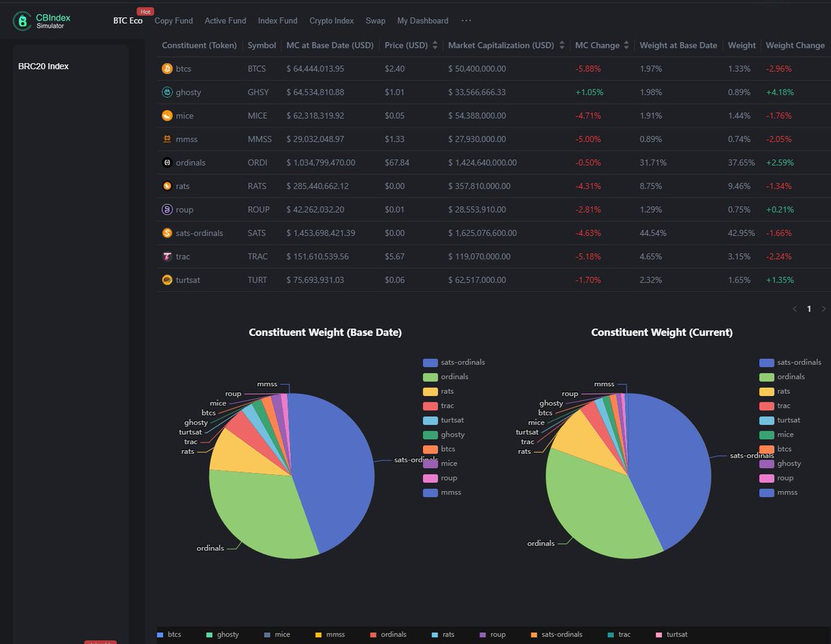The width and height of the screenshot is (831, 644).
Task: Toggle ordinals in Base Date legend
Action: 445,377
